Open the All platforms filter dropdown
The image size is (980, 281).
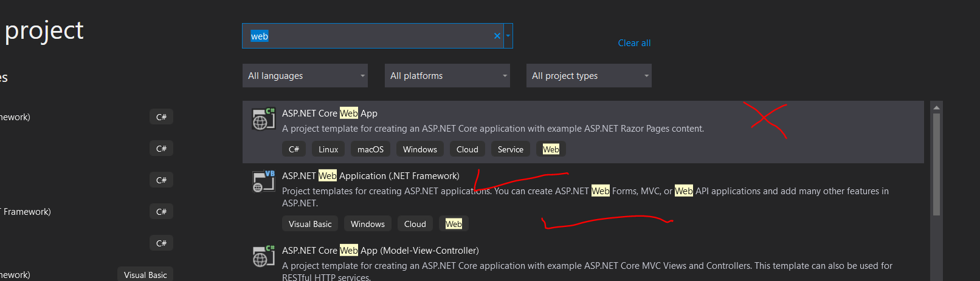(x=447, y=76)
